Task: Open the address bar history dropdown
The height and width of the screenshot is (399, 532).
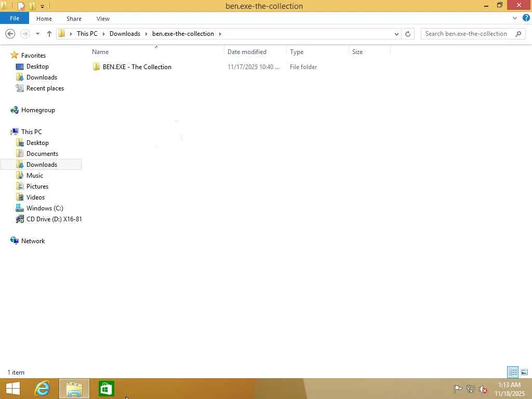Action: pos(396,34)
